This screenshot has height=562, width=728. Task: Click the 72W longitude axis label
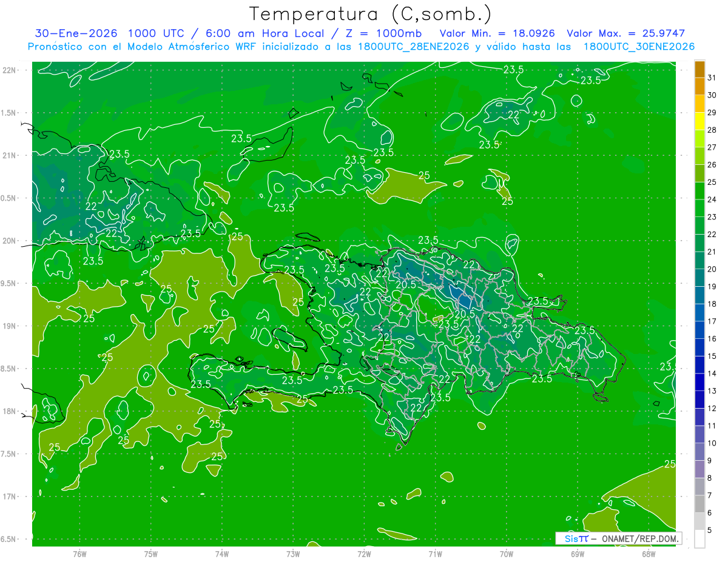coord(364,554)
